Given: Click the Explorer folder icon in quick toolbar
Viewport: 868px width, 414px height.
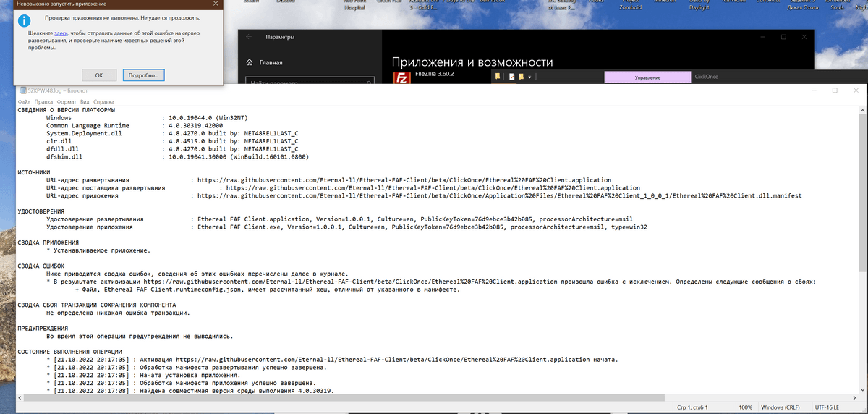Looking at the screenshot, I should coord(498,76).
